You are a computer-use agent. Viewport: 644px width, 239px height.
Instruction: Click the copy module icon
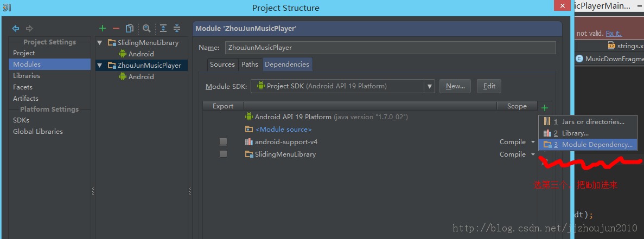[x=130, y=28]
